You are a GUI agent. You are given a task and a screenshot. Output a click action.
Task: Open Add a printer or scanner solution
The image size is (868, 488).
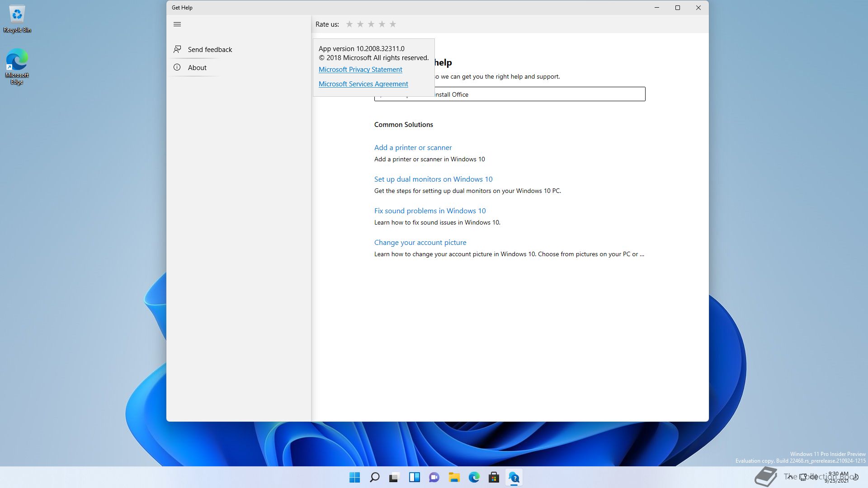coord(413,148)
